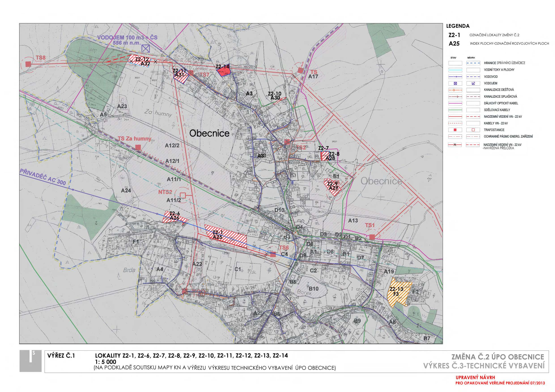
Task: Click the A24 area label
Action: [x=126, y=191]
